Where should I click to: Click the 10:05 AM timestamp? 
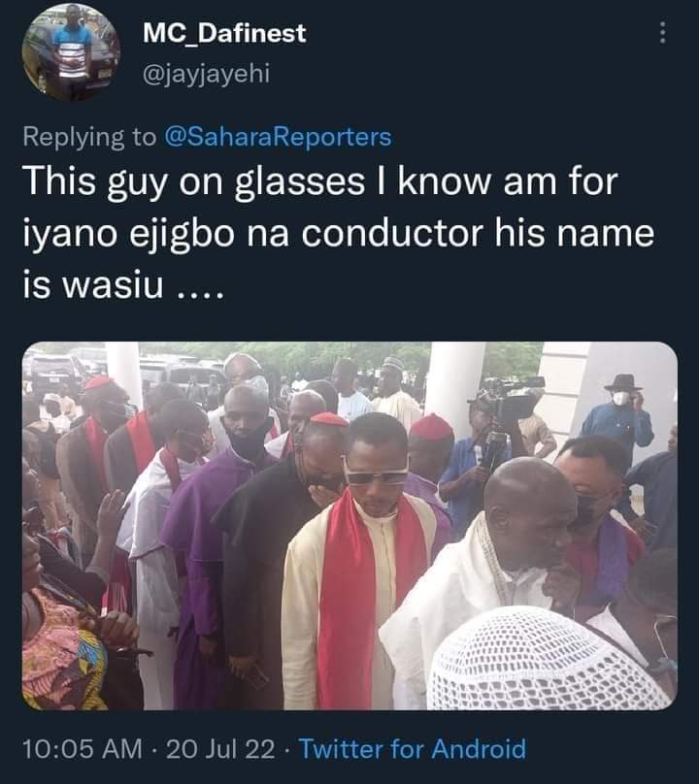point(83,748)
